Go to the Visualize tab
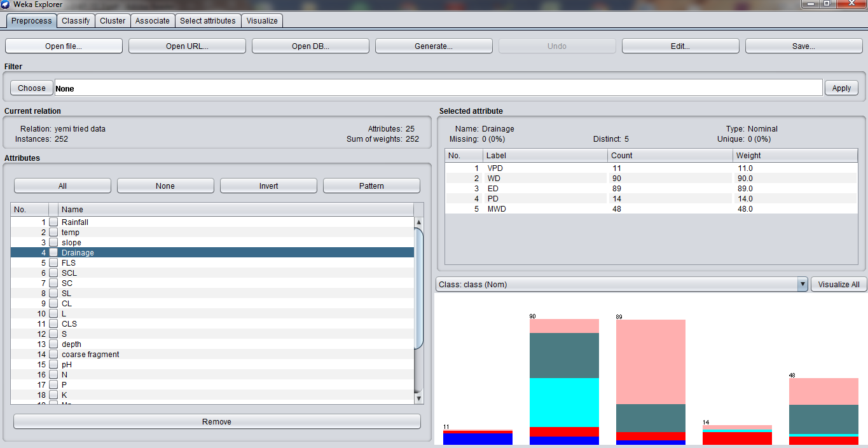Viewport: 868px width, 448px height. click(262, 21)
